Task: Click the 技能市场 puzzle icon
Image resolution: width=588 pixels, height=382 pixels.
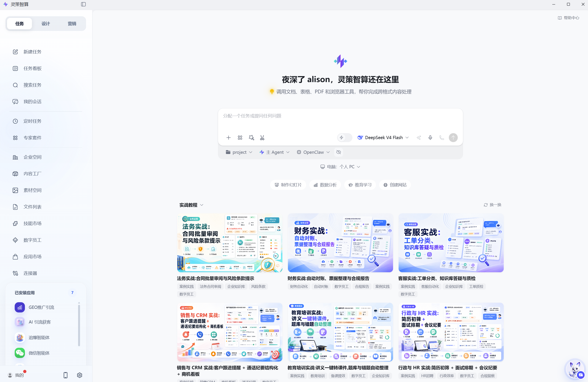Action: (15, 223)
